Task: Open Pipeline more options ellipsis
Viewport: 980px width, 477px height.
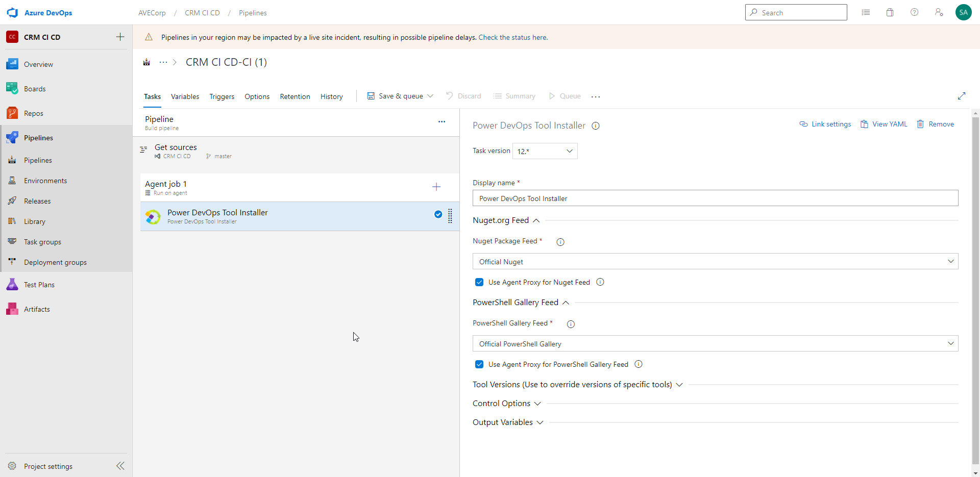Action: coord(442,122)
